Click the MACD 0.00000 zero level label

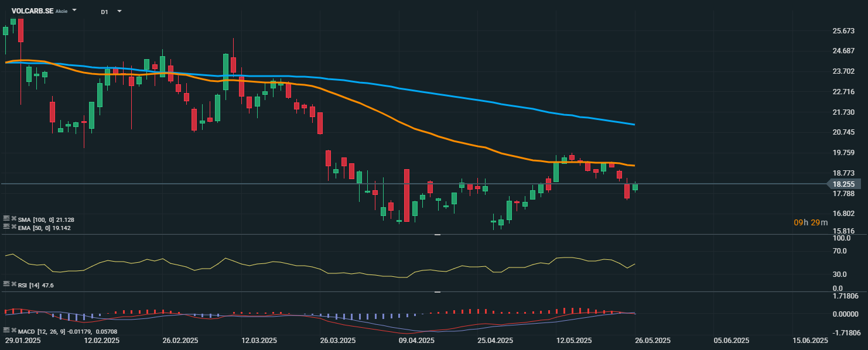[x=846, y=314]
